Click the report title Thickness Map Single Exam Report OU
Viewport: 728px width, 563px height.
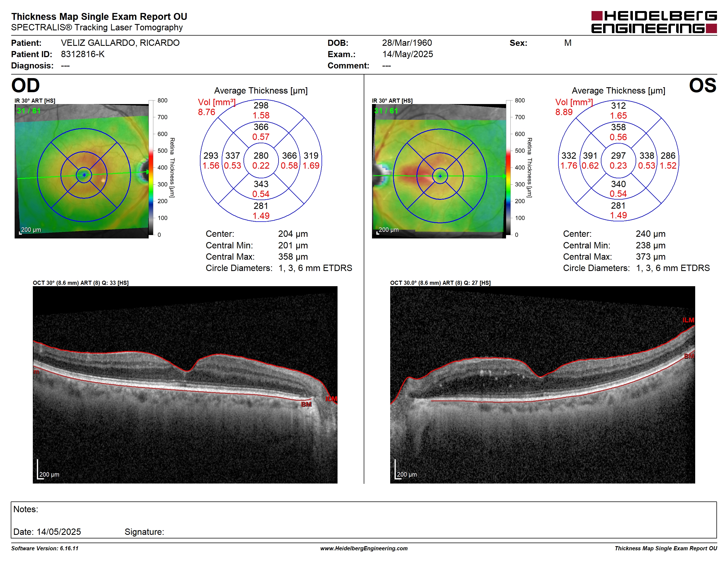click(99, 17)
